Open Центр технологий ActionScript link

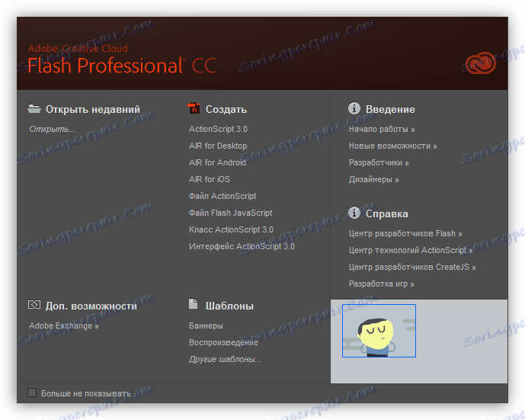pyautogui.click(x=411, y=250)
